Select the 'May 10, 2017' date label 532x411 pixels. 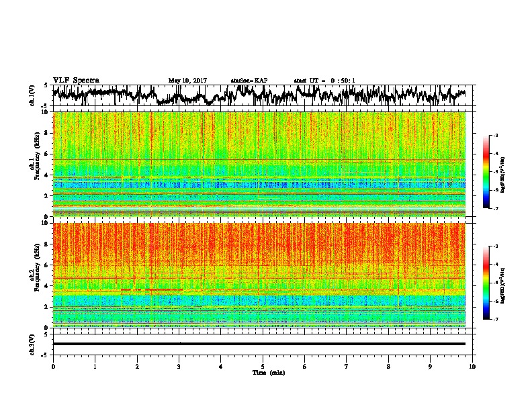click(x=187, y=81)
